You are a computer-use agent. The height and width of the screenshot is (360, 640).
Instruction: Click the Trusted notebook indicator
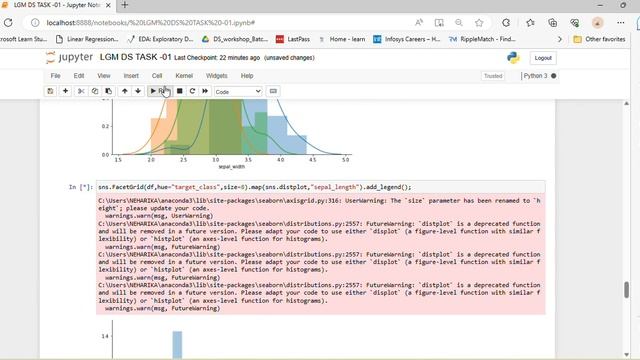(493, 76)
